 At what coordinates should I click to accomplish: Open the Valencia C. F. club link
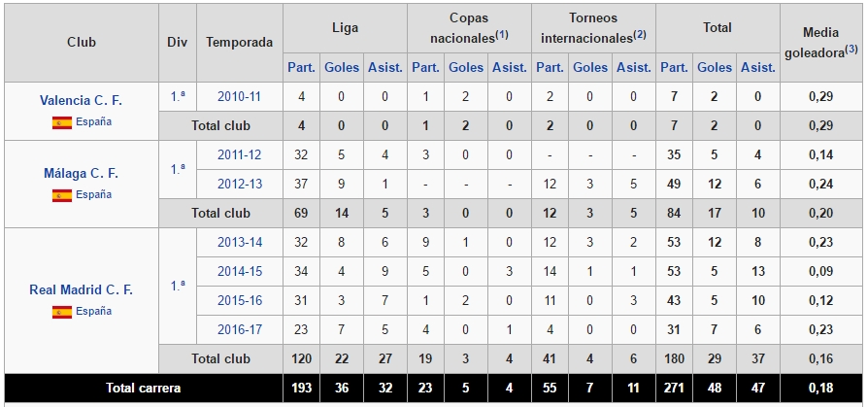[x=82, y=101]
